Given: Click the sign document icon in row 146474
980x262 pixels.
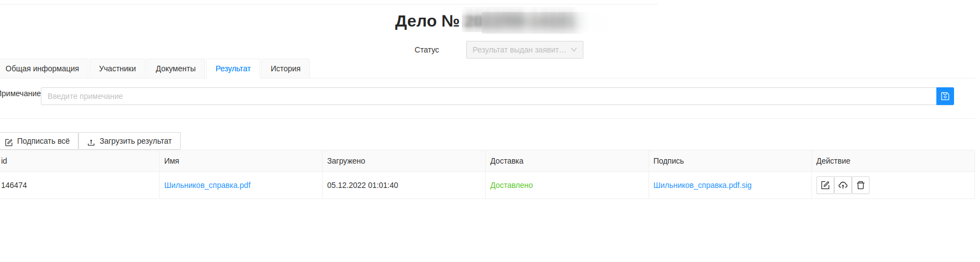Looking at the screenshot, I should pos(825,185).
